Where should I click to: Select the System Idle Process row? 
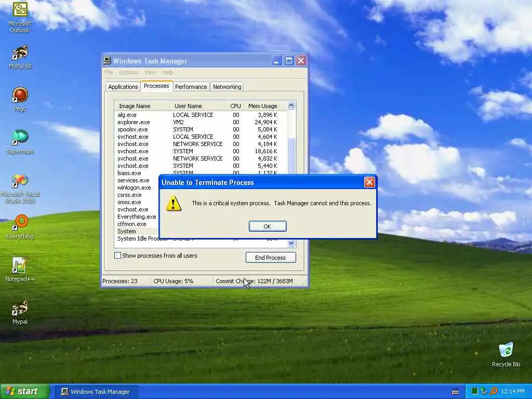[x=201, y=239]
